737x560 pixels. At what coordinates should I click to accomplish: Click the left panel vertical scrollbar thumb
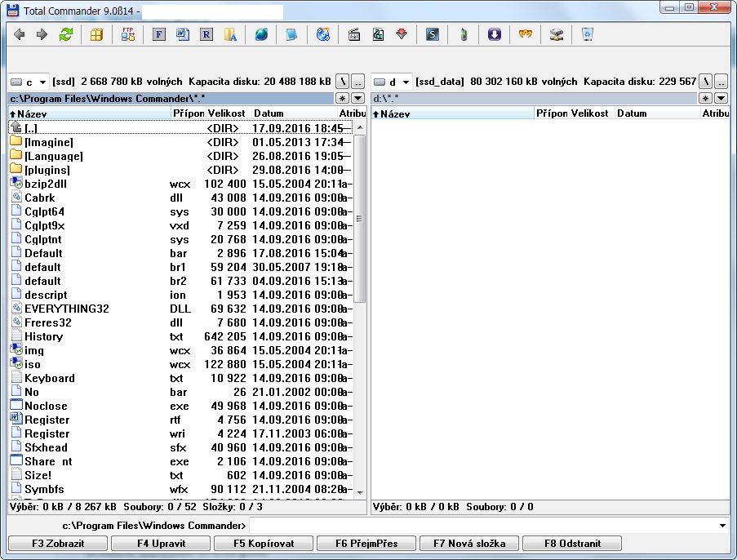click(x=360, y=219)
